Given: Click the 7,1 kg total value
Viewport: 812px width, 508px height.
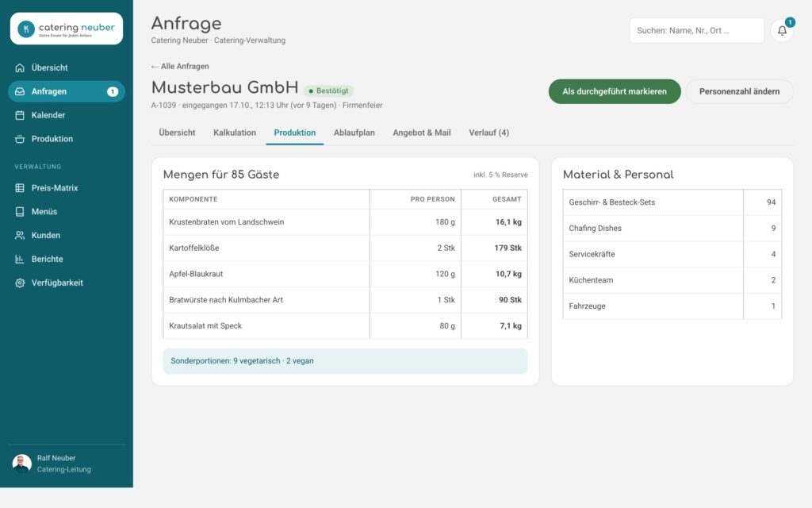Looking at the screenshot, I should click(511, 326).
